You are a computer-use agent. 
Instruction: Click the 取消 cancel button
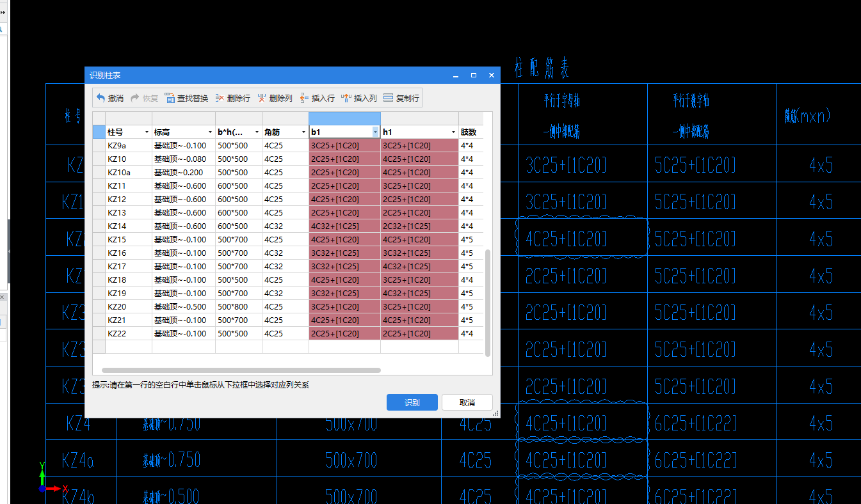tap(467, 402)
